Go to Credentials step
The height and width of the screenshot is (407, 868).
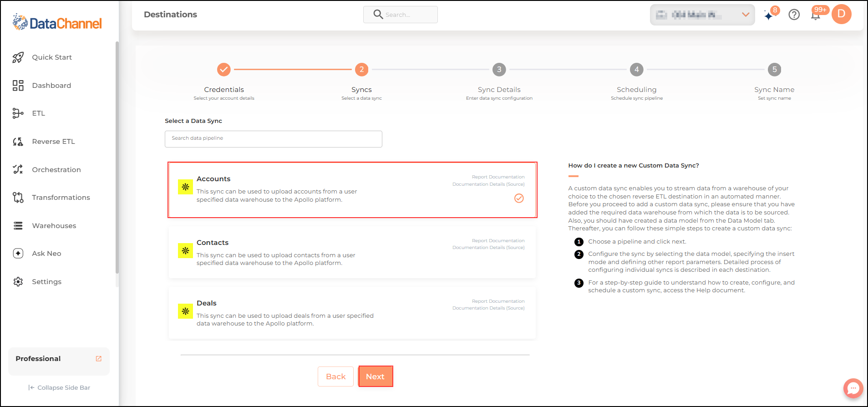pyautogui.click(x=223, y=70)
